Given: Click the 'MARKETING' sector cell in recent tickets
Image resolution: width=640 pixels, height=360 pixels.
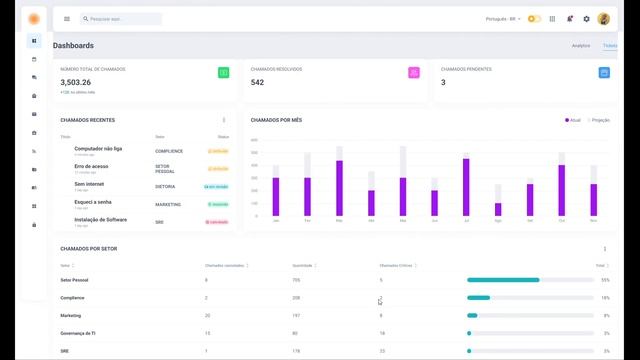Looking at the screenshot, I should click(x=168, y=204).
